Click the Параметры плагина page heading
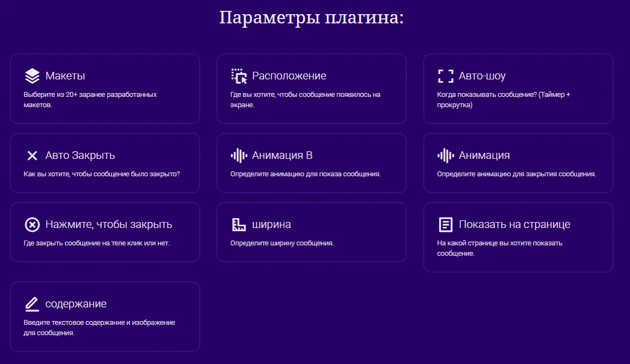The height and width of the screenshot is (364, 630). [312, 17]
